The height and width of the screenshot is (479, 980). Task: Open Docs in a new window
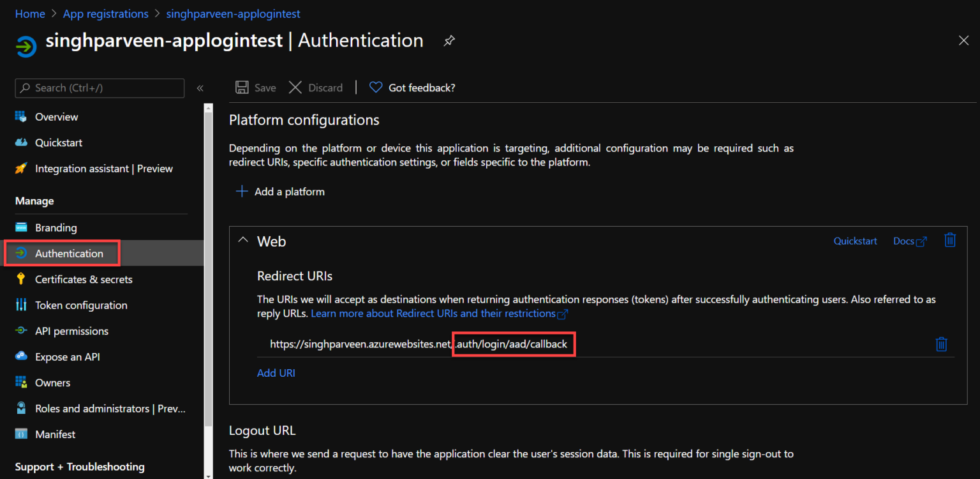tap(910, 241)
